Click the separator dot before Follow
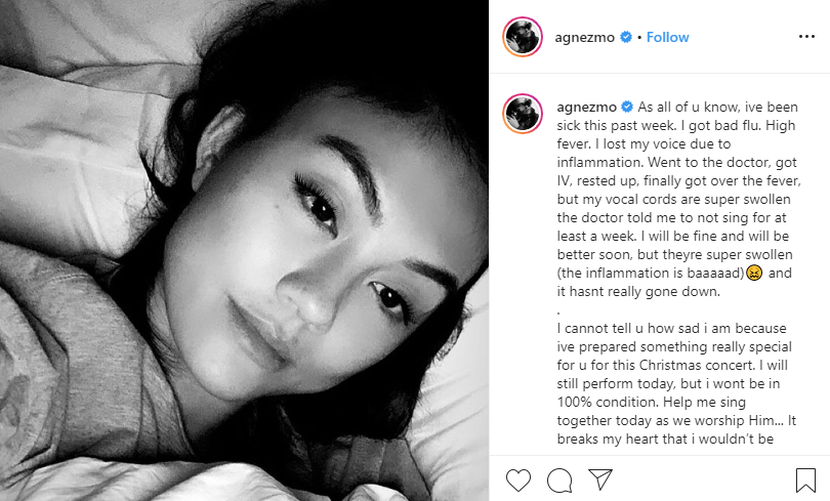Image resolution: width=830 pixels, height=501 pixels. point(639,38)
